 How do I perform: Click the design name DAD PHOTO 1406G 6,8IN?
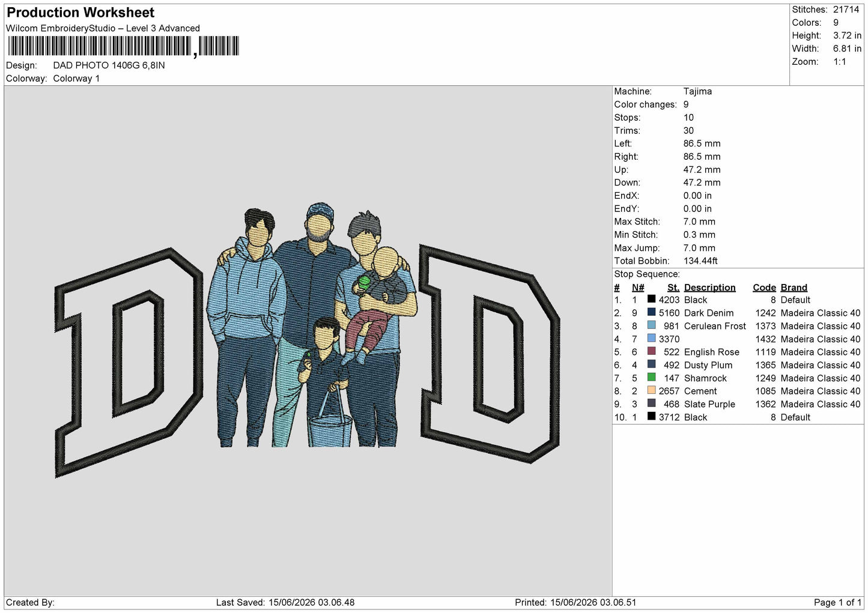(x=109, y=65)
